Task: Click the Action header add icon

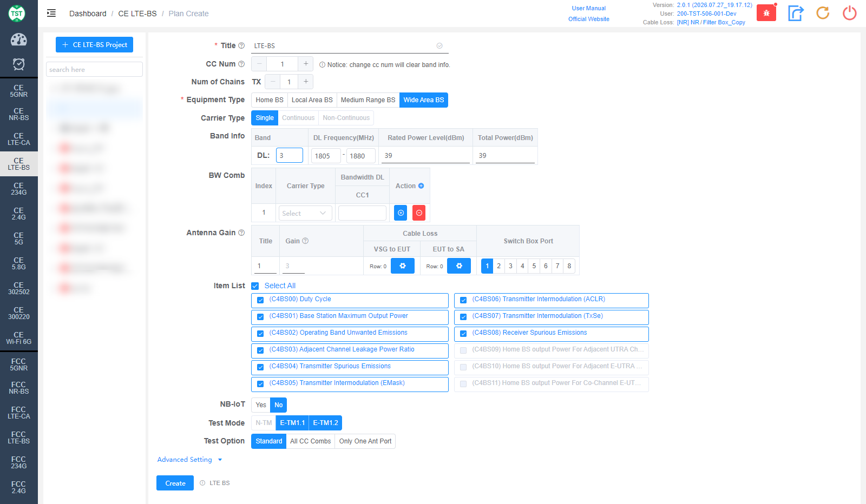Action: click(x=421, y=186)
